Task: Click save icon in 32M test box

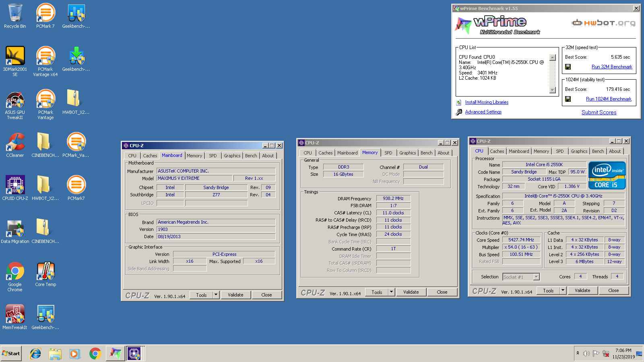Action: 568,67
